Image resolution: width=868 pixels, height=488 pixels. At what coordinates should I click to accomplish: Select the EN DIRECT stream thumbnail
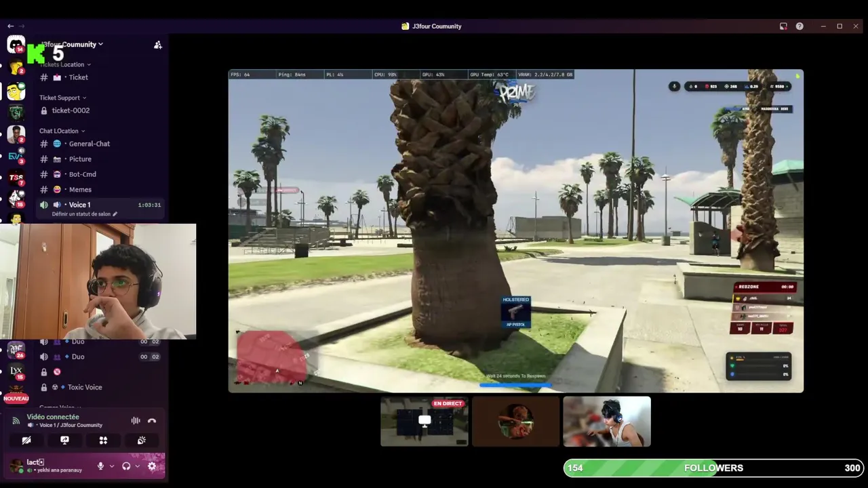coord(425,422)
